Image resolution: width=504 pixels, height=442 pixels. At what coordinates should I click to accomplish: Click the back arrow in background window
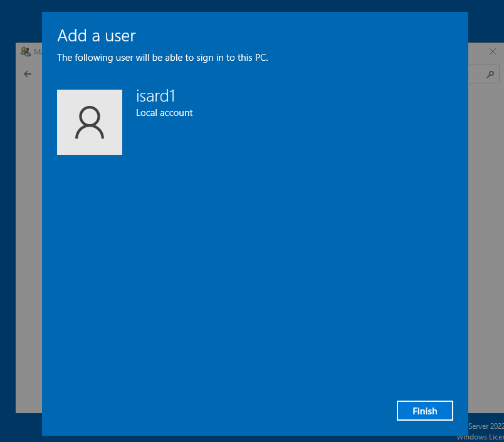[28, 74]
